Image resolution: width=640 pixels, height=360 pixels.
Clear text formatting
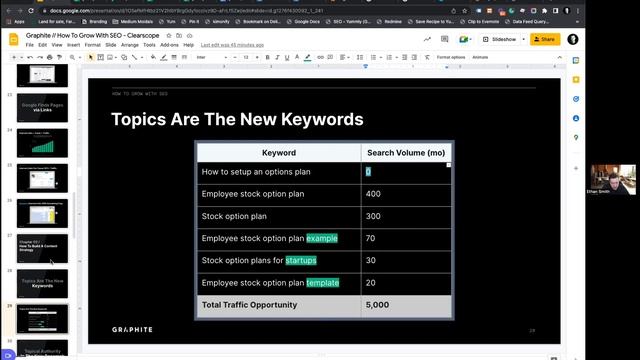click(x=427, y=58)
